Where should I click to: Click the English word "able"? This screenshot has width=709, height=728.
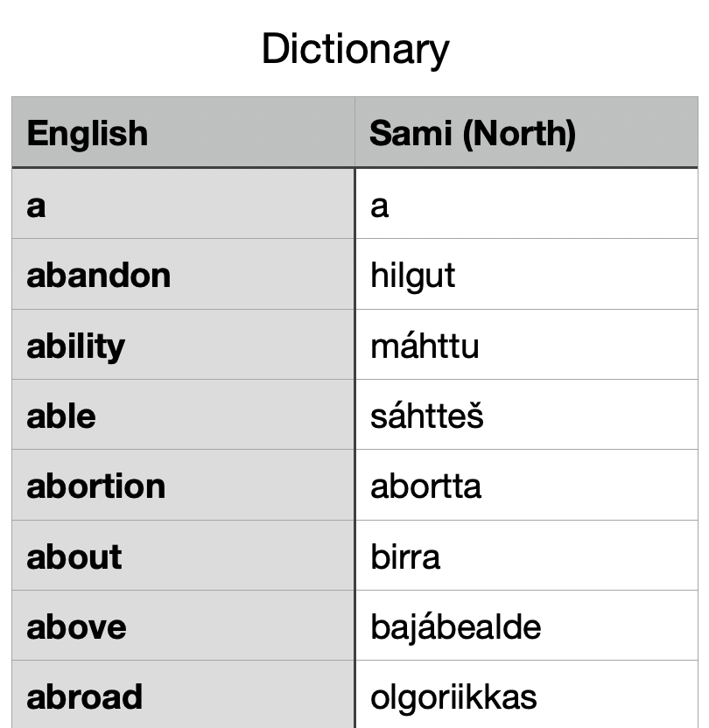(x=61, y=416)
